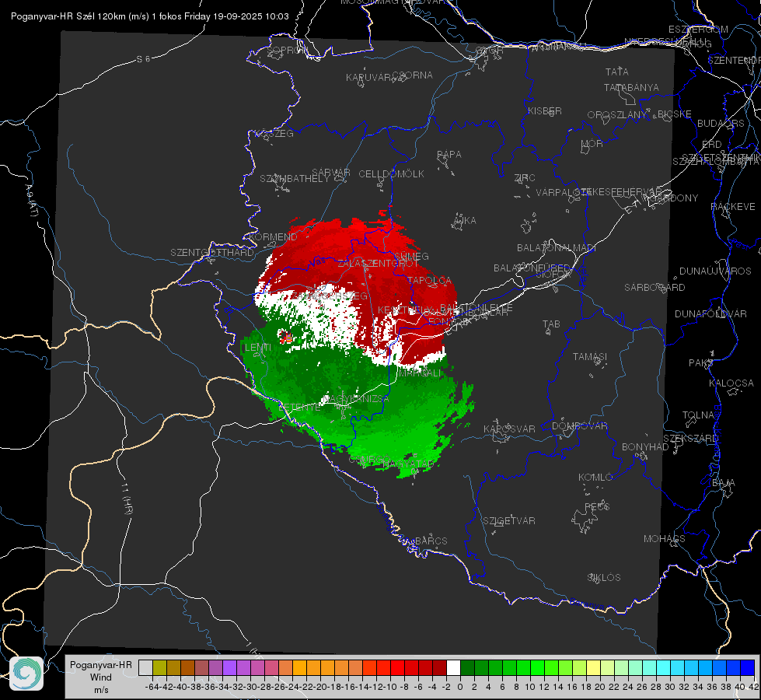Click the MARCALI city label

(x=421, y=373)
